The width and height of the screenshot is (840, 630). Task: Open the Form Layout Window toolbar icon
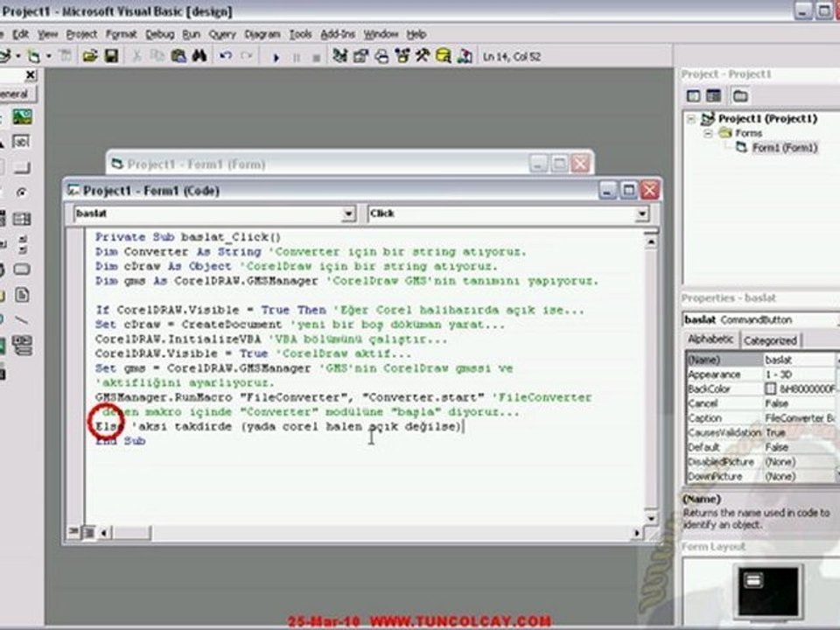coord(381,56)
